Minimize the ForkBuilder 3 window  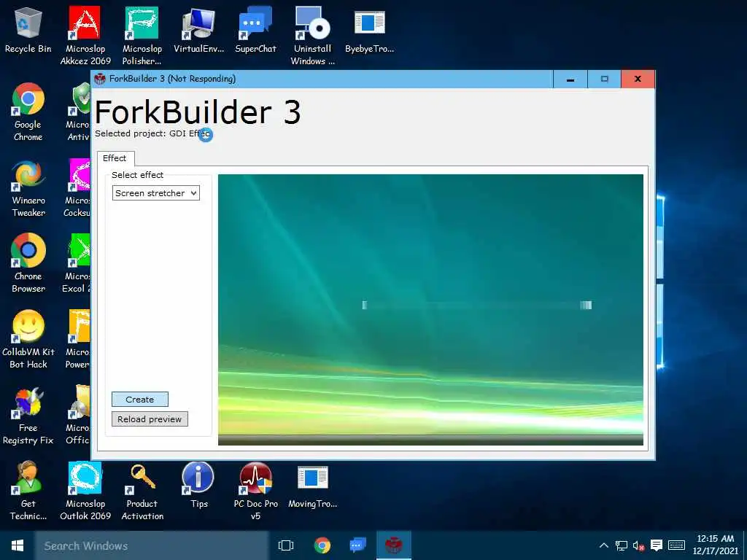pos(570,79)
